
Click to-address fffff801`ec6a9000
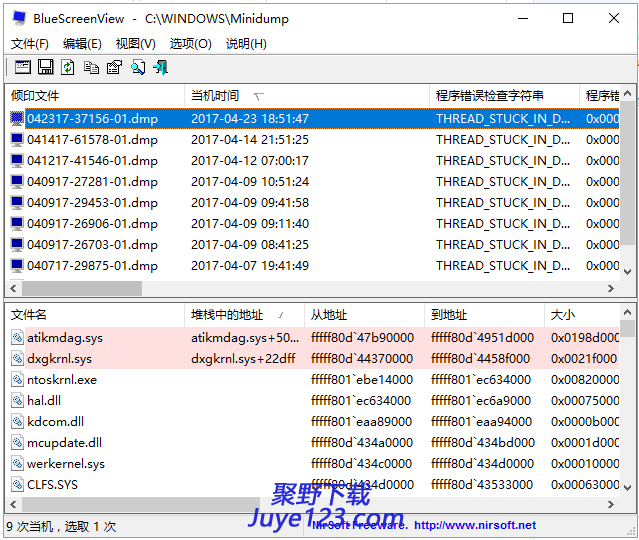481,401
